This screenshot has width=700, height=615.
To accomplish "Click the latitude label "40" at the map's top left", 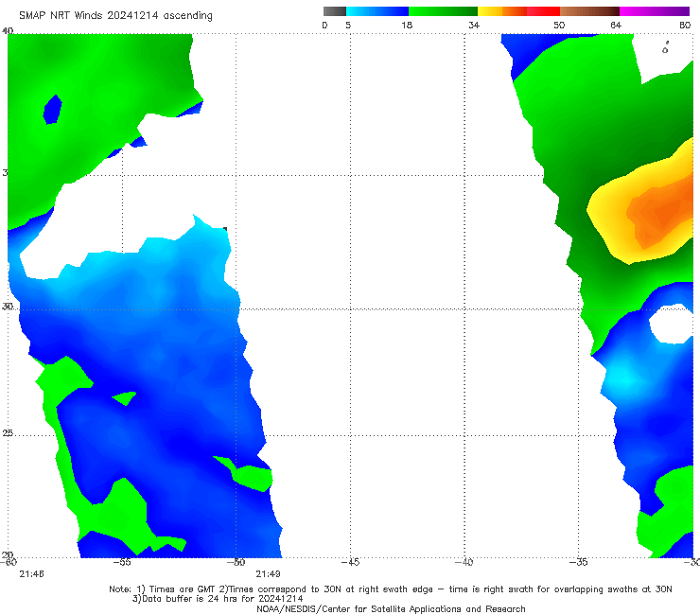I will coord(8,30).
